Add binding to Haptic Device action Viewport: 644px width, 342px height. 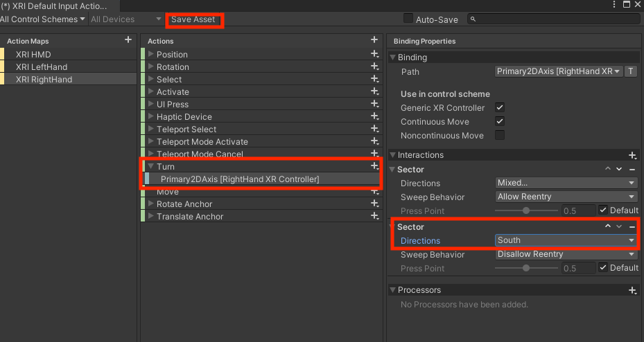(x=374, y=116)
